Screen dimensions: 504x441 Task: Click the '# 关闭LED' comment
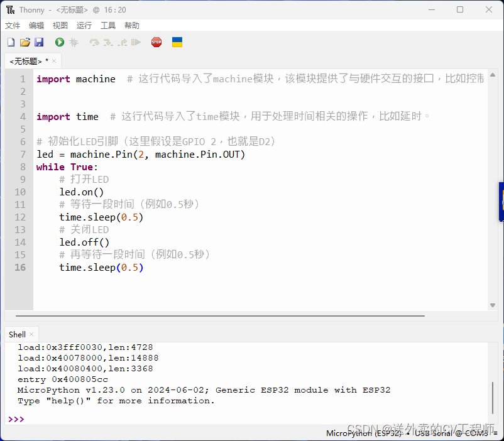click(84, 230)
